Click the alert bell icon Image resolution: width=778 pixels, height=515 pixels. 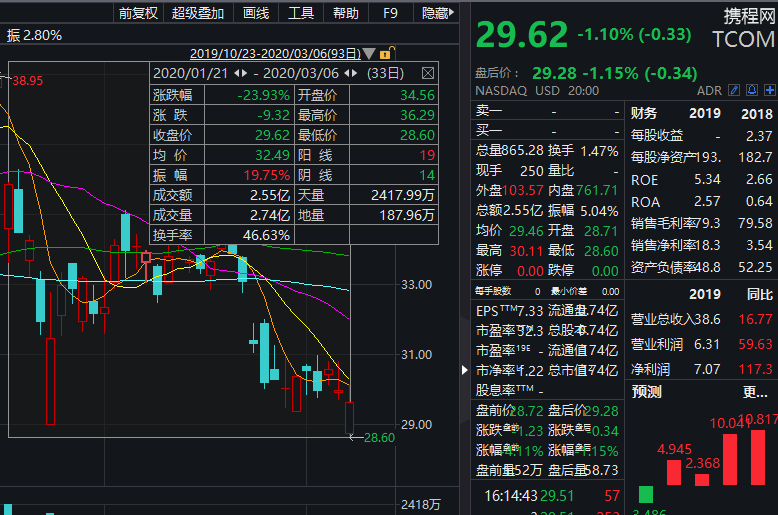(751, 91)
